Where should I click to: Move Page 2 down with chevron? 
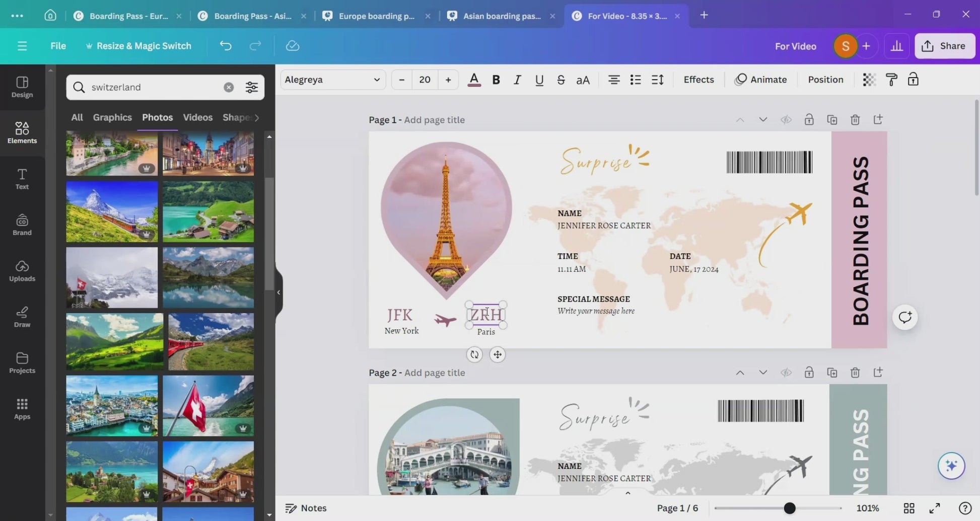(x=763, y=373)
